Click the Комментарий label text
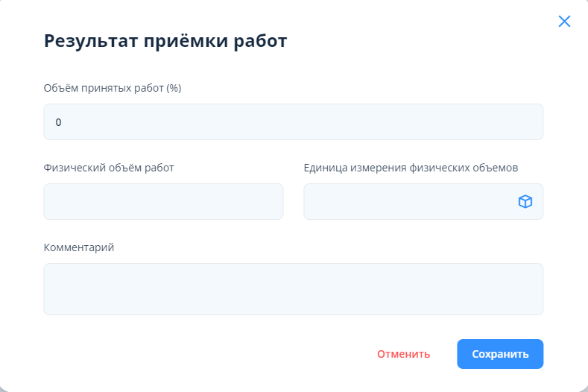The width and height of the screenshot is (588, 392). pos(79,247)
